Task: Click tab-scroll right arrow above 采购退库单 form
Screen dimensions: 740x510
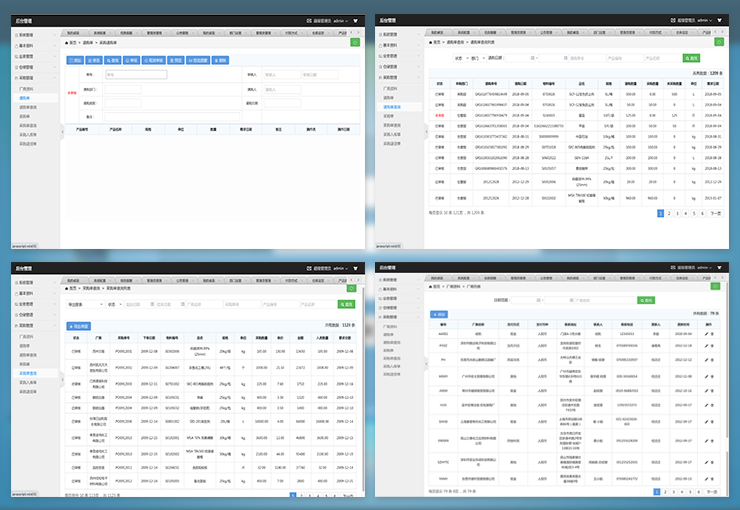Action: click(356, 32)
